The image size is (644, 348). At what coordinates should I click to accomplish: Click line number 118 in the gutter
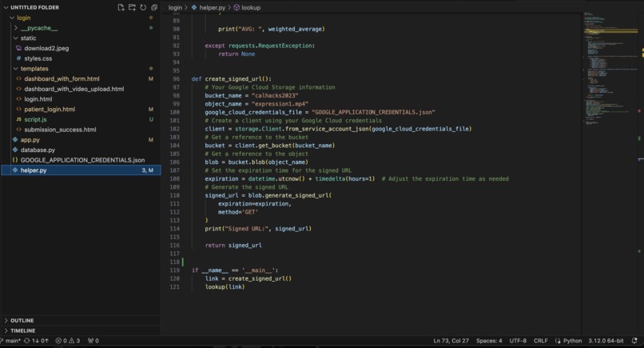tap(174, 262)
